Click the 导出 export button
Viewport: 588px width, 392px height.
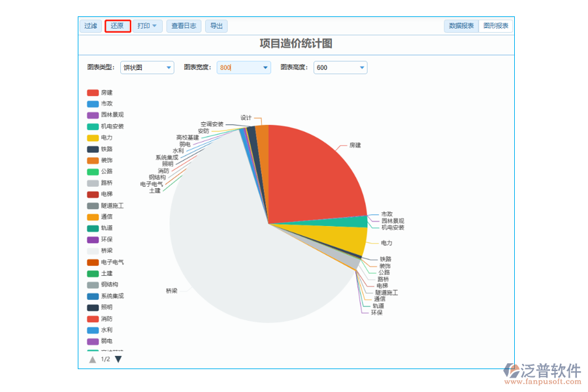coord(216,26)
